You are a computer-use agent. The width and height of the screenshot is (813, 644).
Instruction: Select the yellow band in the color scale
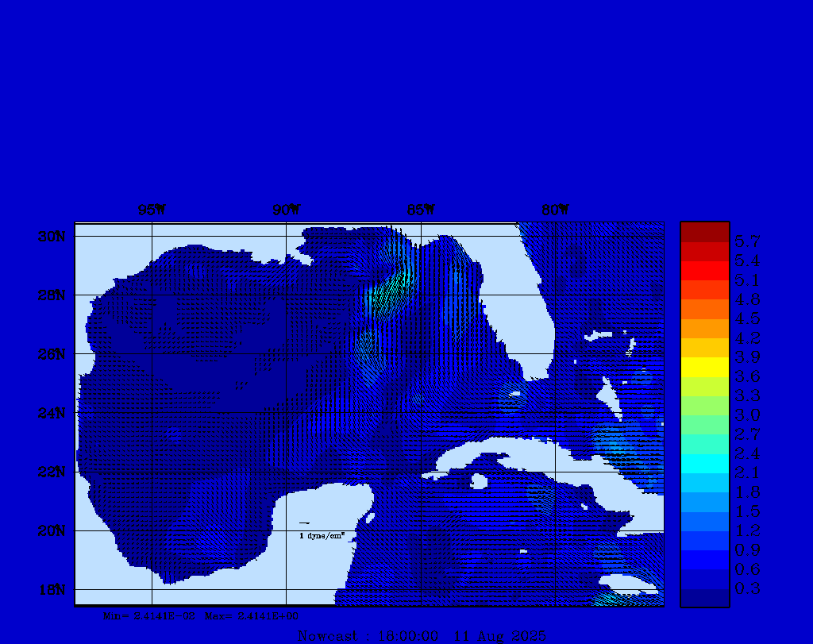(704, 366)
